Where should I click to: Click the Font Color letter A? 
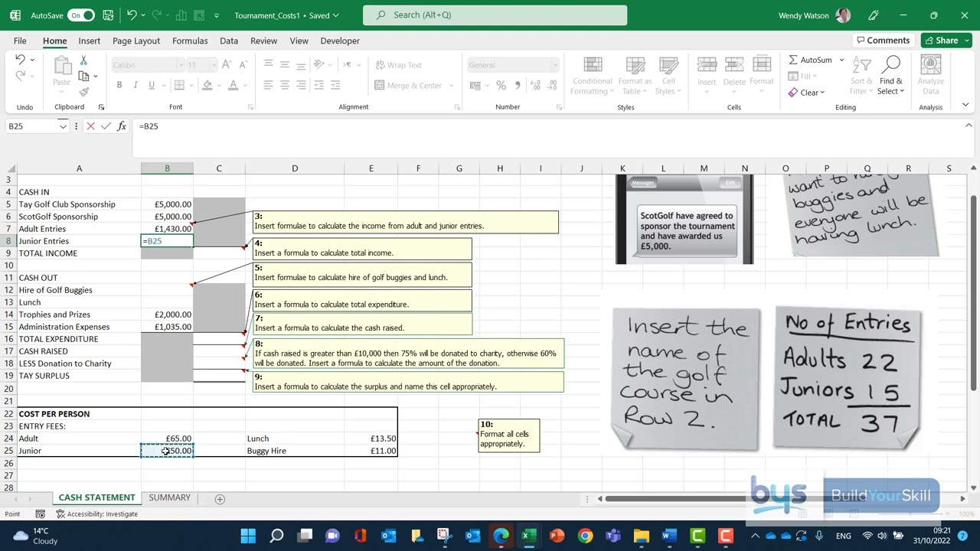(x=233, y=85)
